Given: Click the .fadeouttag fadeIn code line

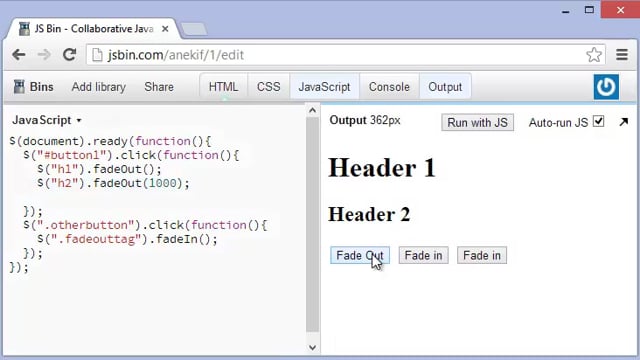Looking at the screenshot, I should coord(127,239).
